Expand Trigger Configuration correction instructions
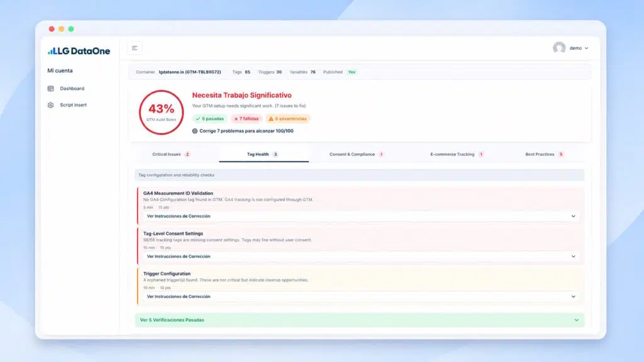 tap(360, 297)
